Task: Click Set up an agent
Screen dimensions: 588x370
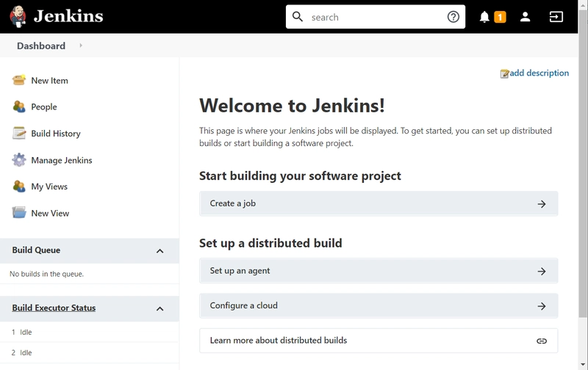Action: [x=378, y=271]
